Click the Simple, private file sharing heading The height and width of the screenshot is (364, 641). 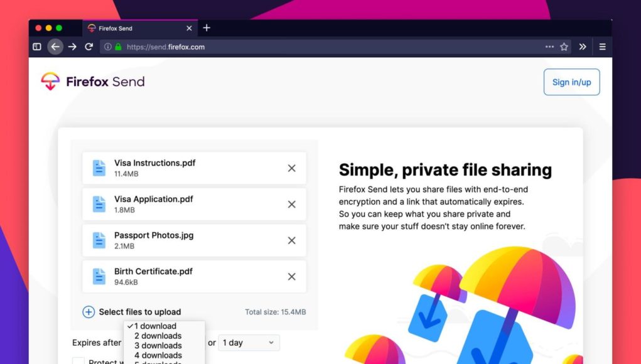coord(445,169)
